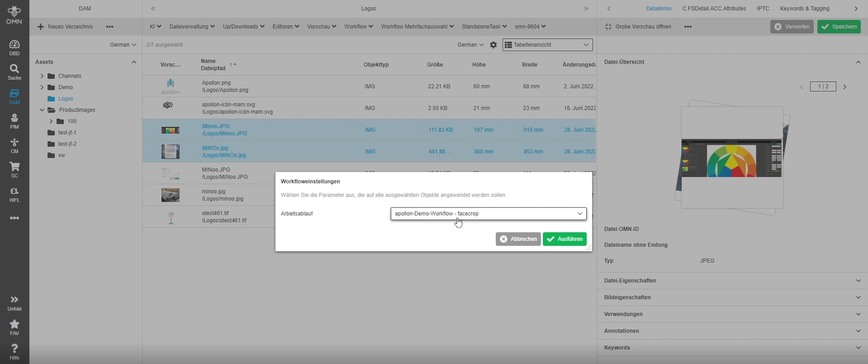
Task: Click the Apollon.png thumbnail
Action: [x=171, y=86]
